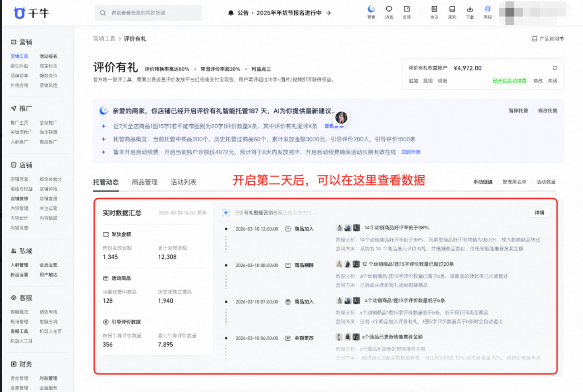Click the 营销 section icon in sidebar
The width and height of the screenshot is (583, 392).
14,42
